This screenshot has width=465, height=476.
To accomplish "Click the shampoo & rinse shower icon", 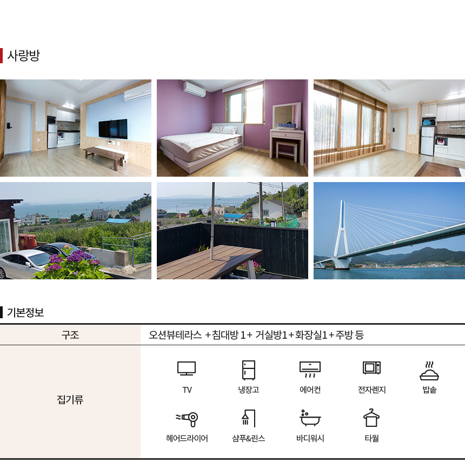I will click(x=248, y=418).
